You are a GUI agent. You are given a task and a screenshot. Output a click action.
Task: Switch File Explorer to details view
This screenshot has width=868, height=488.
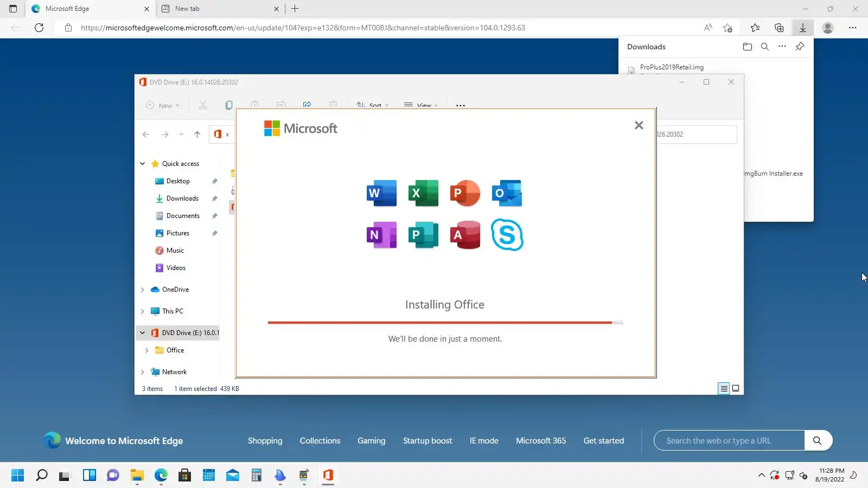tap(724, 388)
